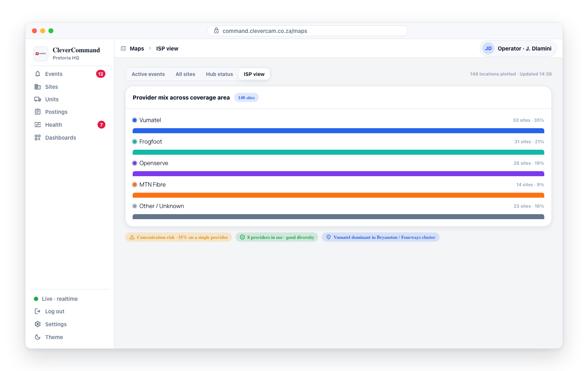Click the teal Frogfoot bar

click(x=338, y=152)
